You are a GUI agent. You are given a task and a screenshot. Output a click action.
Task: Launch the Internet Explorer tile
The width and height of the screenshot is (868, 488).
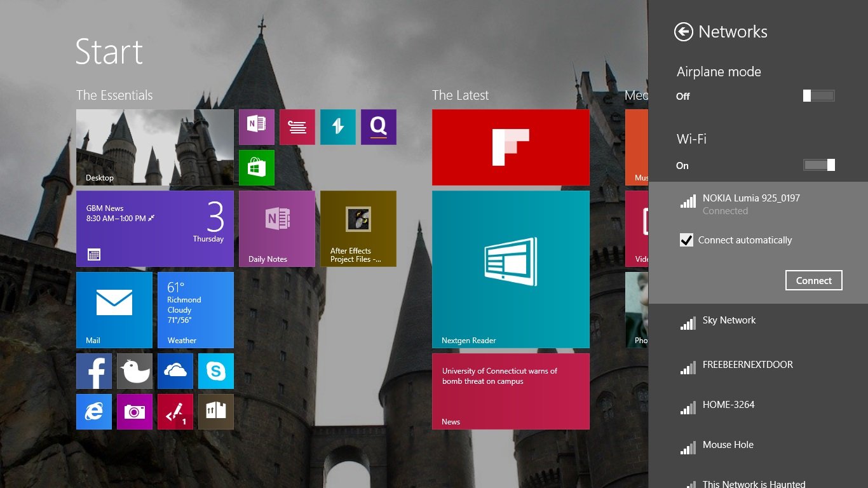pos(94,412)
